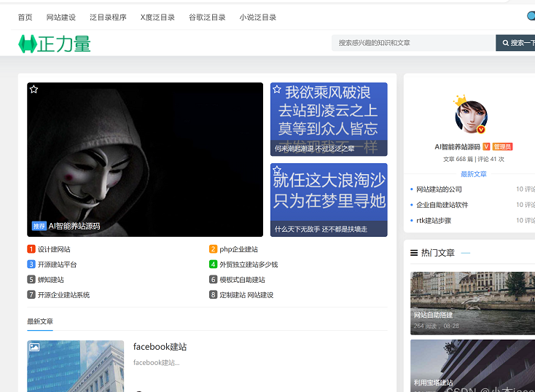This screenshot has width=535, height=392.
Task: Open the masked figure featured image
Action: tap(145, 160)
